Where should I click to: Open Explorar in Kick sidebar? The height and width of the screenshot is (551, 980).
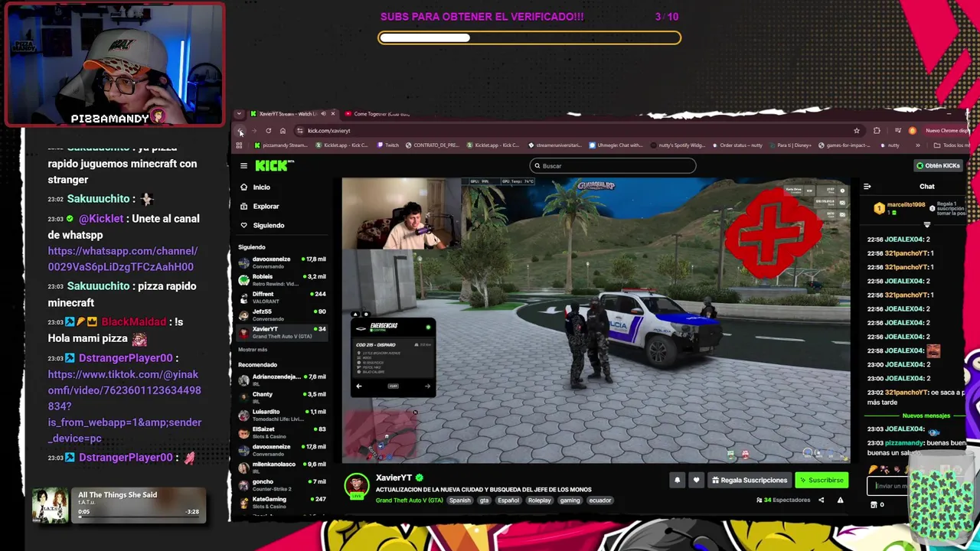[x=260, y=206]
